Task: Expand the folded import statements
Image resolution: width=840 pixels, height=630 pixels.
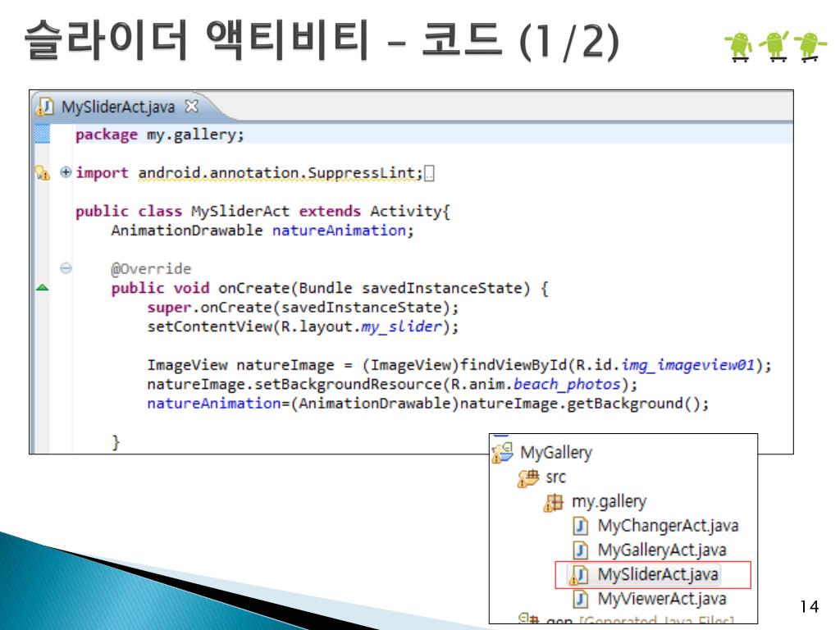Action: (66, 172)
